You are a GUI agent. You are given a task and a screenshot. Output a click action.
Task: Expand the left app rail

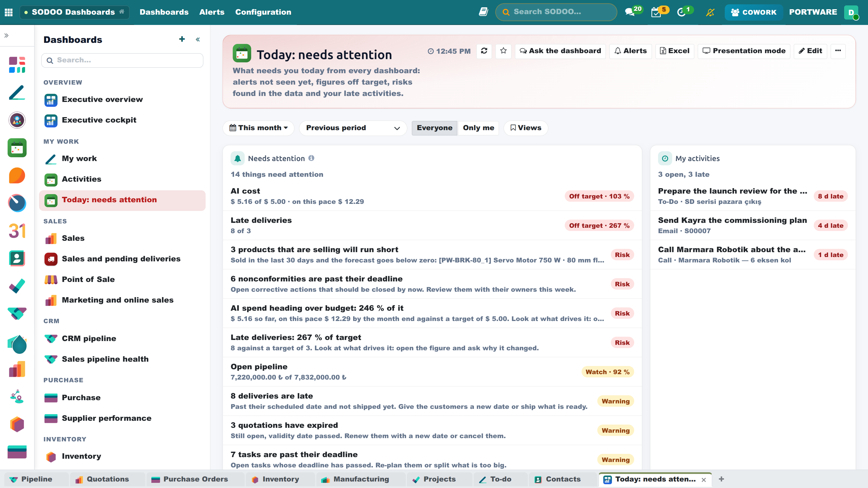[7, 35]
